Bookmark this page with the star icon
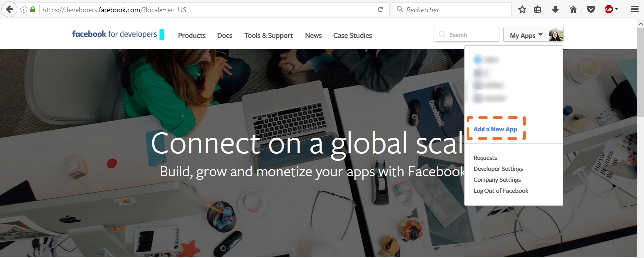This screenshot has height=258, width=644. click(x=522, y=9)
